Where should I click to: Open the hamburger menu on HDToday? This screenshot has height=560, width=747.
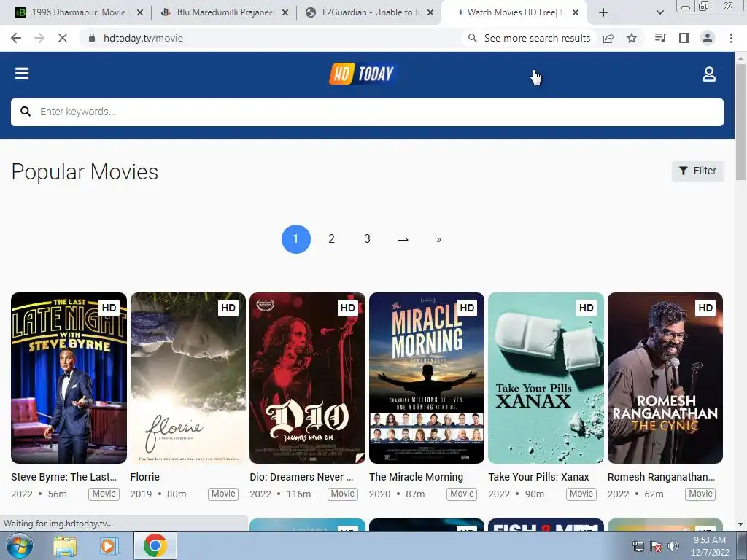tap(22, 74)
